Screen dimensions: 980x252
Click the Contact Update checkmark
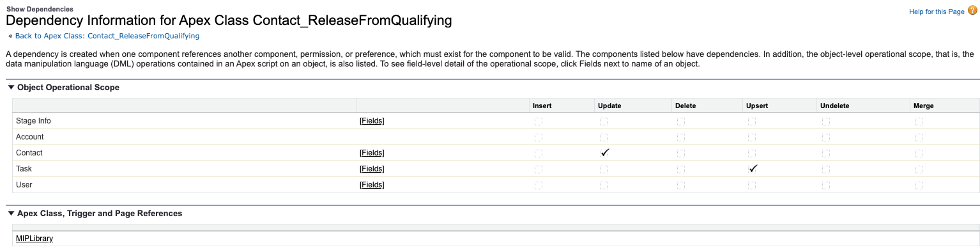[x=604, y=153]
